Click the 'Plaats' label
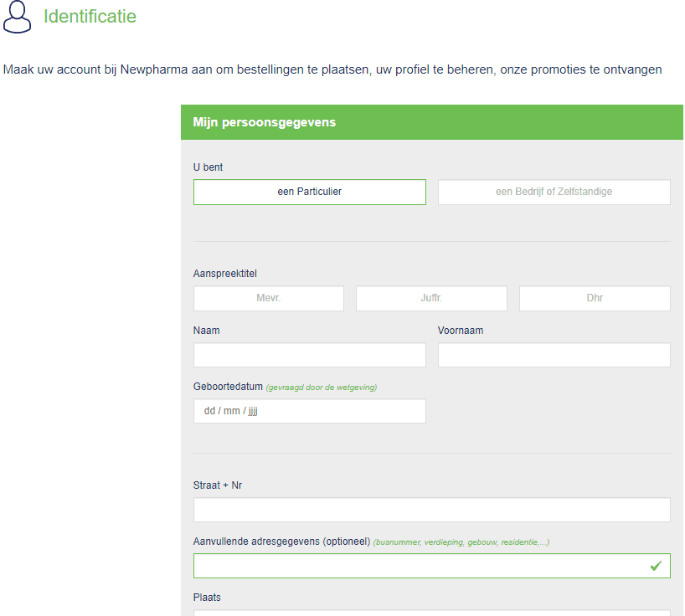685x616 pixels. (x=207, y=598)
